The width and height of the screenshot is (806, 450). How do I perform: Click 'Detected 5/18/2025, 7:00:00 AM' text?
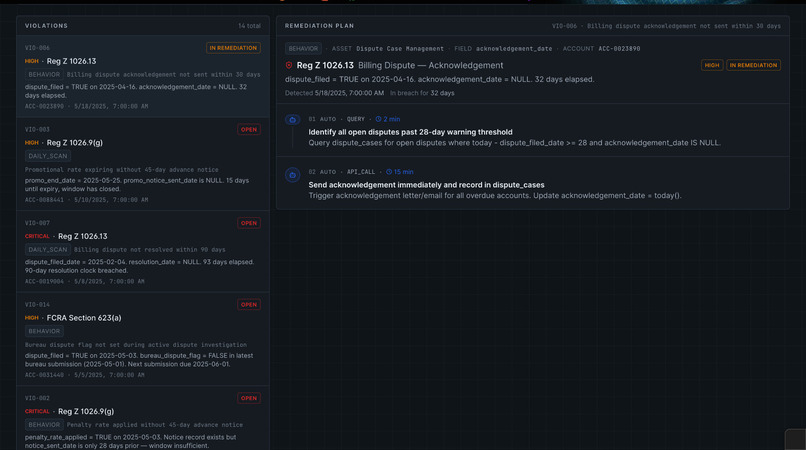(x=335, y=93)
